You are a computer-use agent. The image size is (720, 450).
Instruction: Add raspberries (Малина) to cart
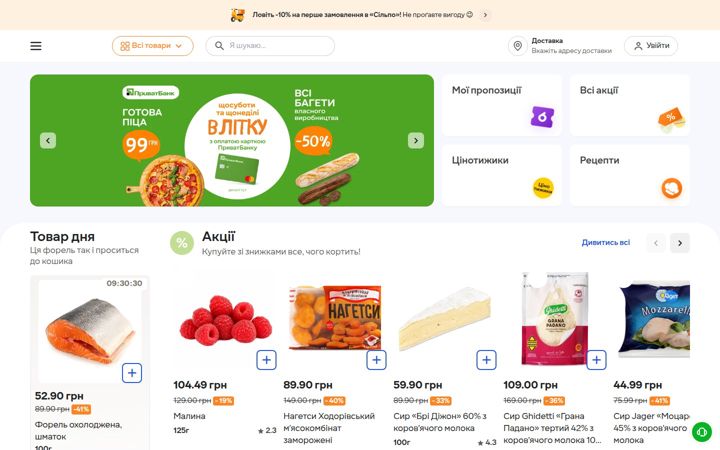point(266,360)
